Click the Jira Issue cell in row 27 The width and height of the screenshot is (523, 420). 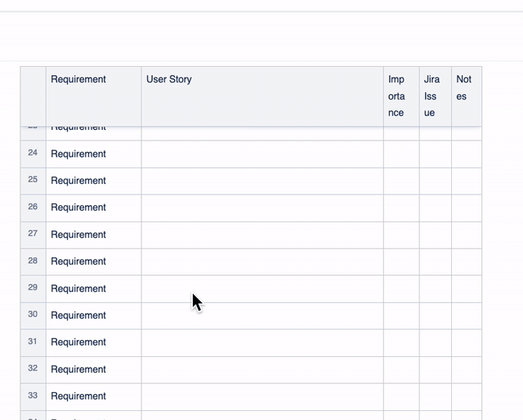tap(436, 235)
